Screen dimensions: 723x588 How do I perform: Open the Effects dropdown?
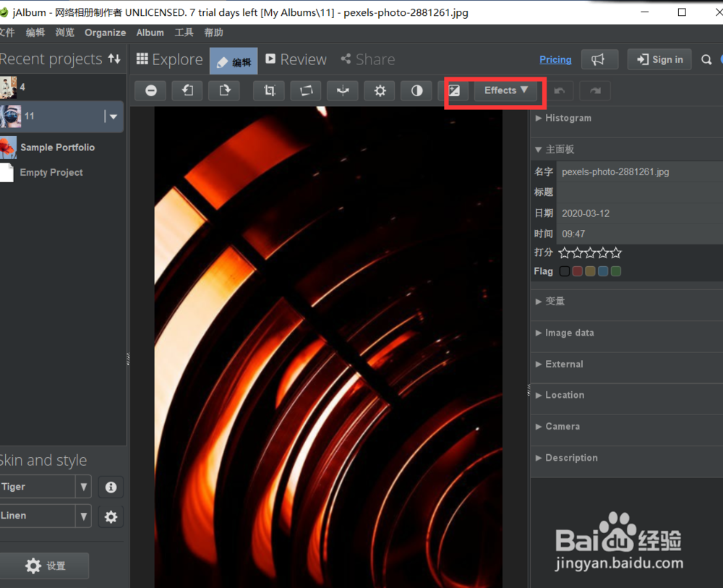(506, 90)
